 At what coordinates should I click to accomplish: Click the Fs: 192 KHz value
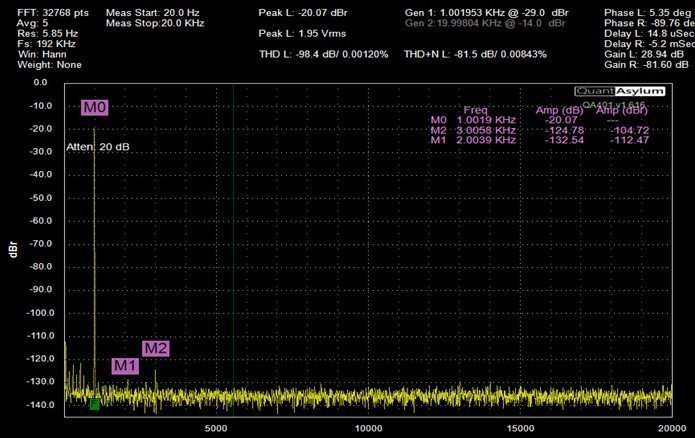click(46, 44)
